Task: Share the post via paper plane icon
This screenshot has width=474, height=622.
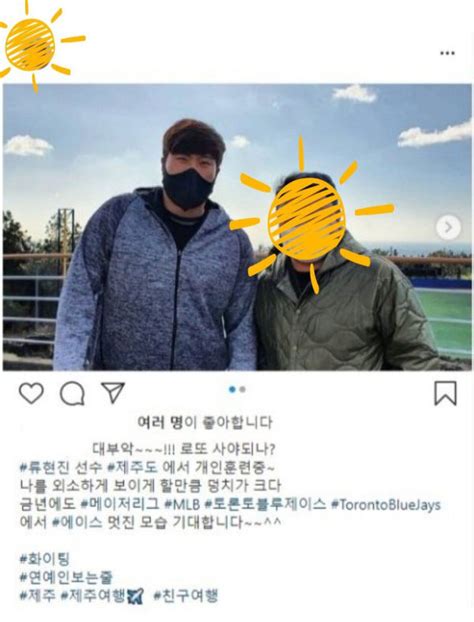Action: pos(113,393)
